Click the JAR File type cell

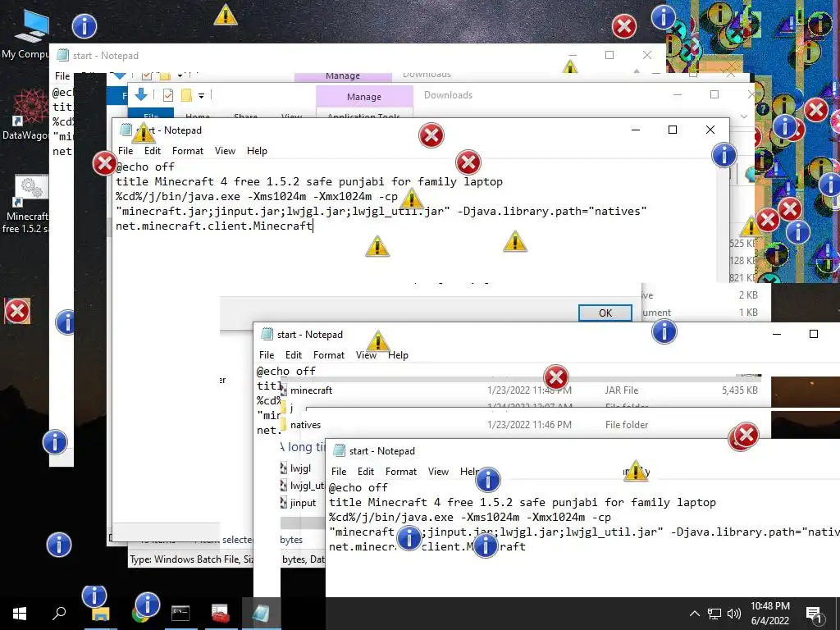pyautogui.click(x=622, y=390)
